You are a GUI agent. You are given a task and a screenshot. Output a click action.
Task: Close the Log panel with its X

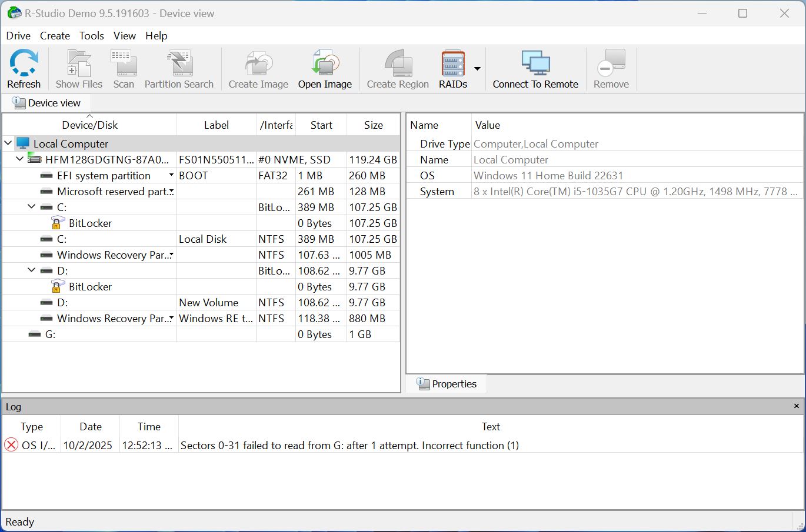click(x=795, y=406)
